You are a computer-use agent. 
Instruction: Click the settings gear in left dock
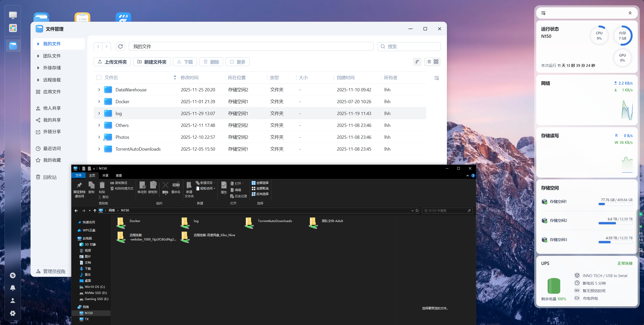(x=13, y=313)
